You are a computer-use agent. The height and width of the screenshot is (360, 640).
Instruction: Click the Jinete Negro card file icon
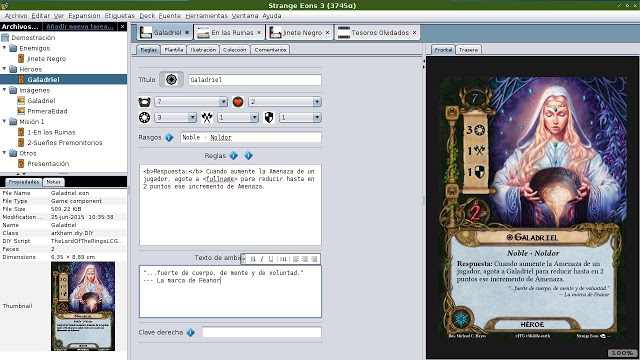[21, 59]
